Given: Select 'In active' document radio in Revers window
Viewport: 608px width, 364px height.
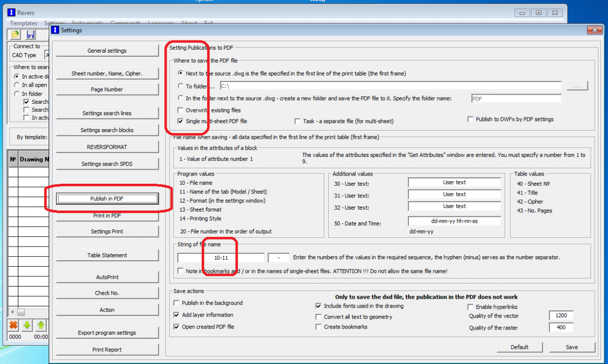Looking at the screenshot, I should 17,76.
